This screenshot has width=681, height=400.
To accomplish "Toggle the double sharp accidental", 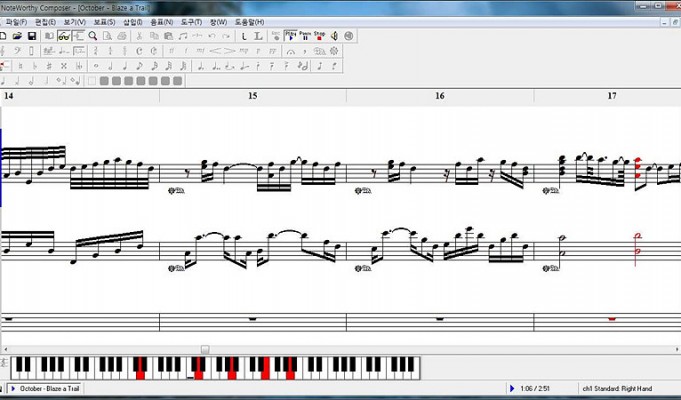I will point(64,66).
